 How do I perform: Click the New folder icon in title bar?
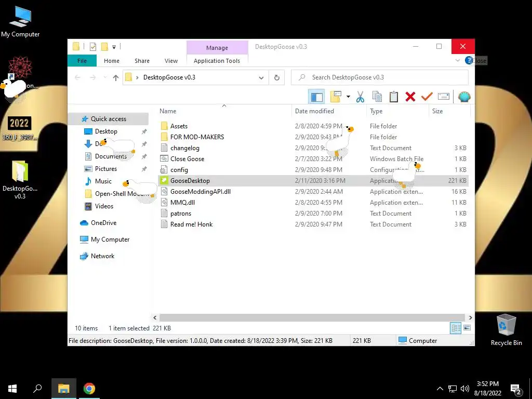click(105, 47)
